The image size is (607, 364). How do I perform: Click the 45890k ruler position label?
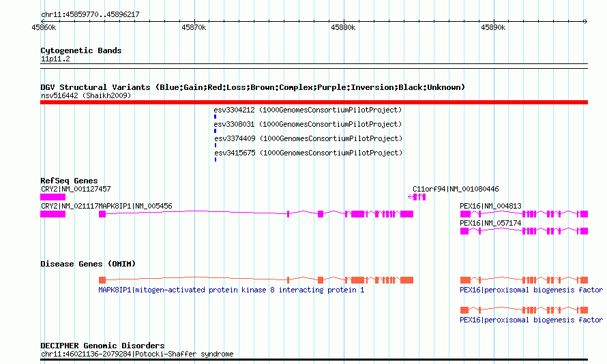tap(493, 27)
